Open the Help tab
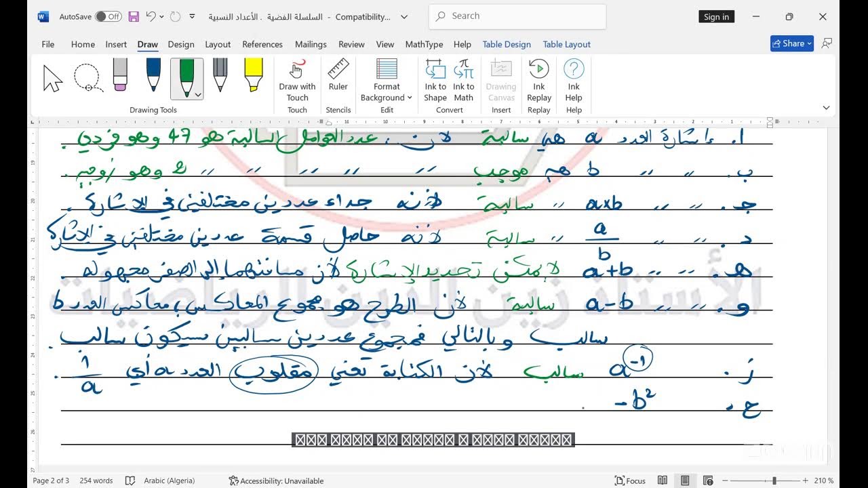 pyautogui.click(x=462, y=44)
